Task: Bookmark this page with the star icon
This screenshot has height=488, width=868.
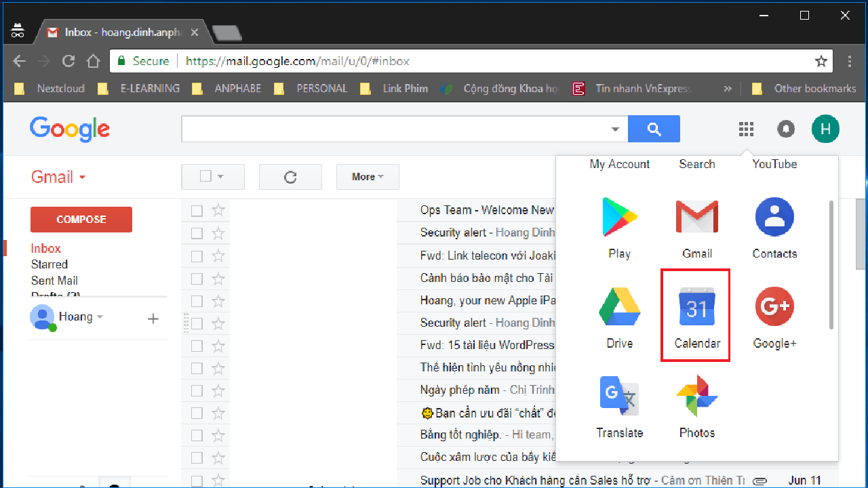Action: click(821, 61)
